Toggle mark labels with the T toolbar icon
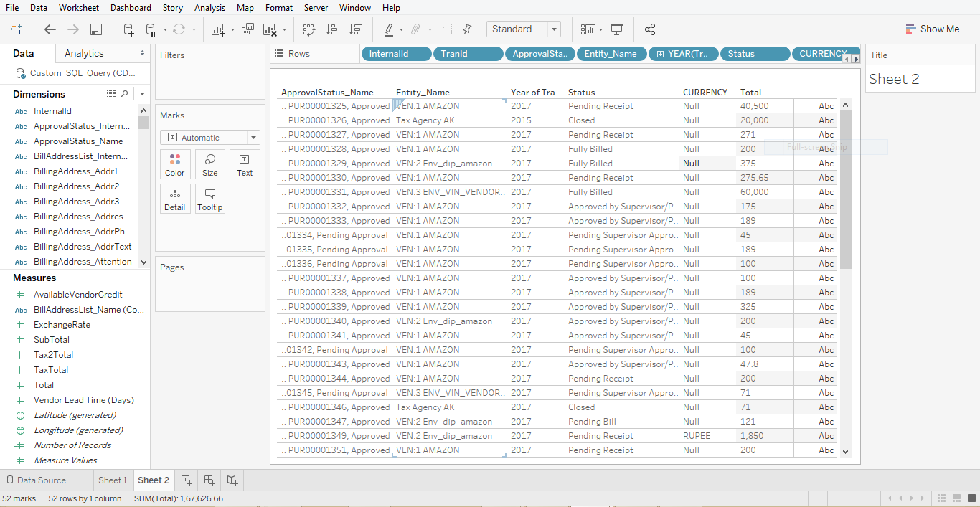The height and width of the screenshot is (507, 980). [446, 29]
